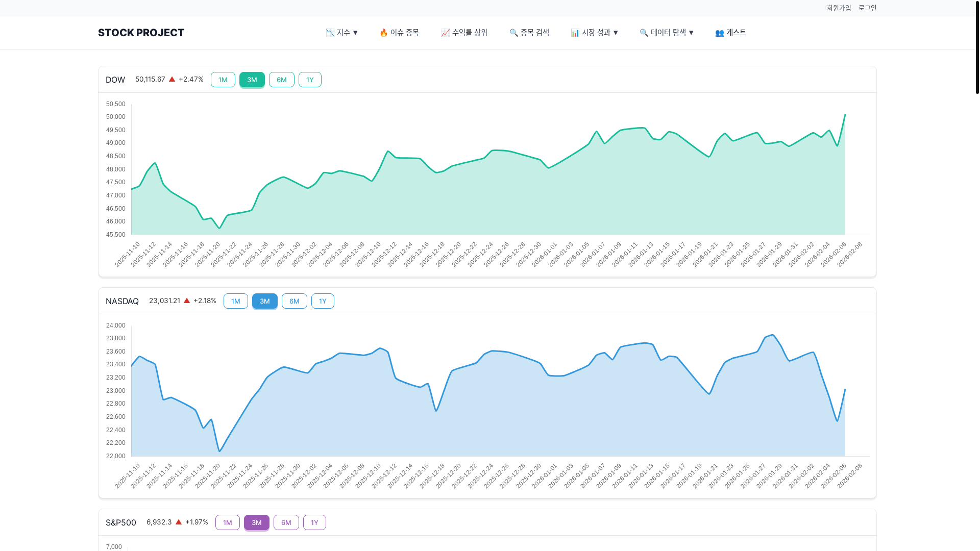Screen dimensions: 980x551
Task: Select 6M range for NASDAQ chart
Action: tap(295, 301)
